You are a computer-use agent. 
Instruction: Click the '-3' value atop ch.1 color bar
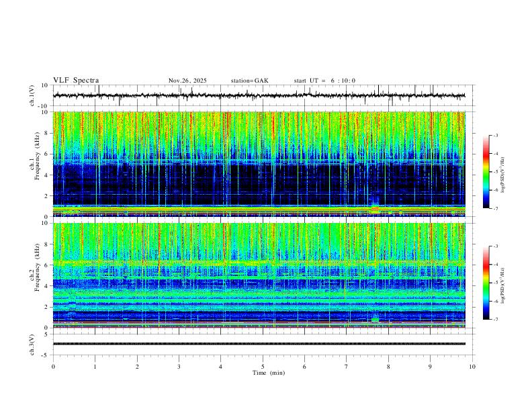(x=496, y=135)
